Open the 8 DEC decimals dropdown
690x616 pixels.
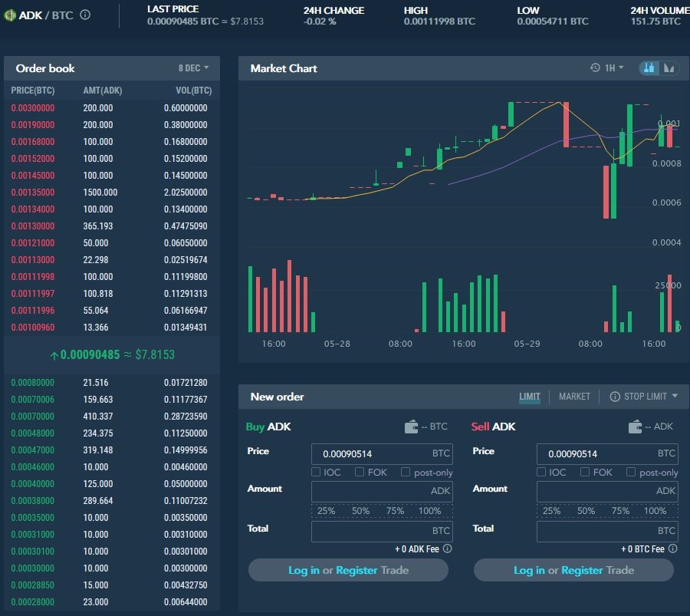click(x=194, y=68)
